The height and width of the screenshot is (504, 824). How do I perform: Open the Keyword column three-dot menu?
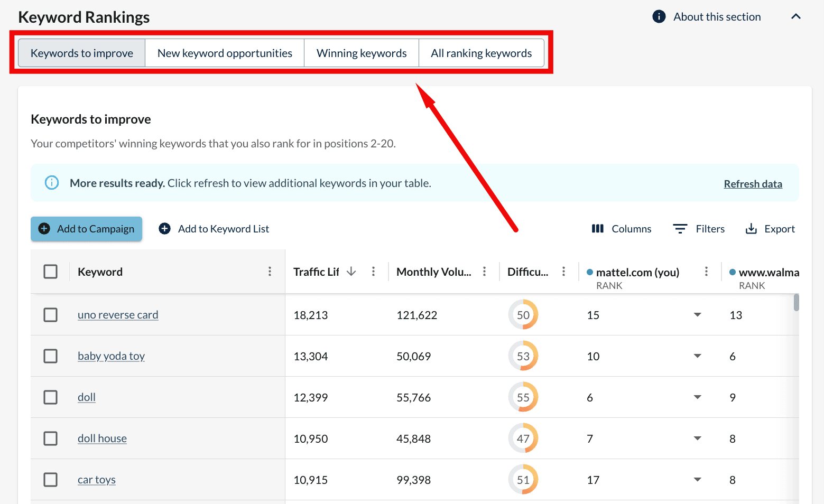tap(270, 272)
